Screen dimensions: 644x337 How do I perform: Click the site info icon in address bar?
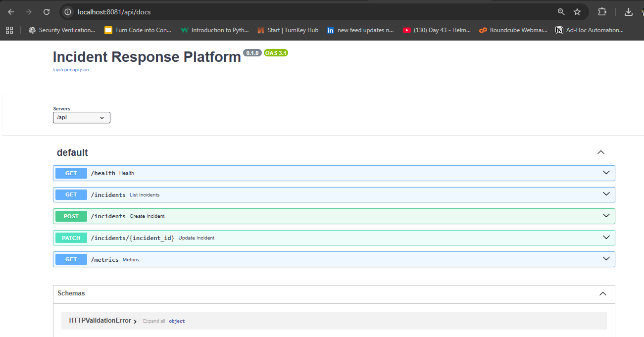click(68, 12)
